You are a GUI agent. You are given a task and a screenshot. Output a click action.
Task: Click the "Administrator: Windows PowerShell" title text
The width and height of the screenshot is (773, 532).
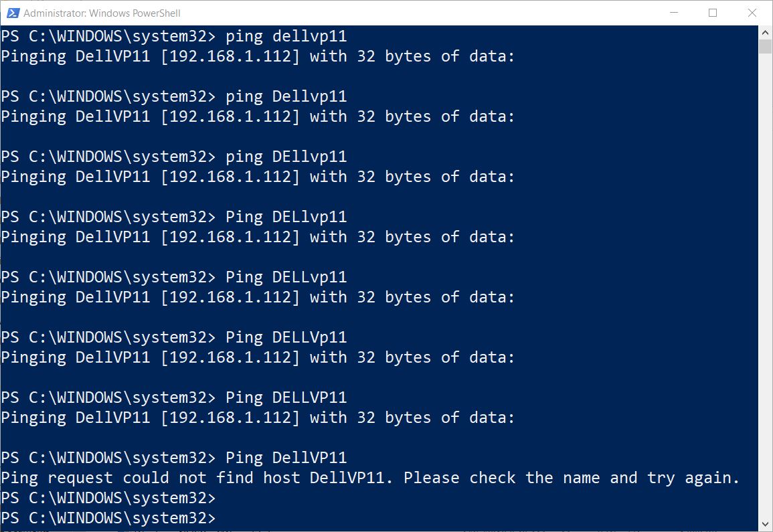102,13
